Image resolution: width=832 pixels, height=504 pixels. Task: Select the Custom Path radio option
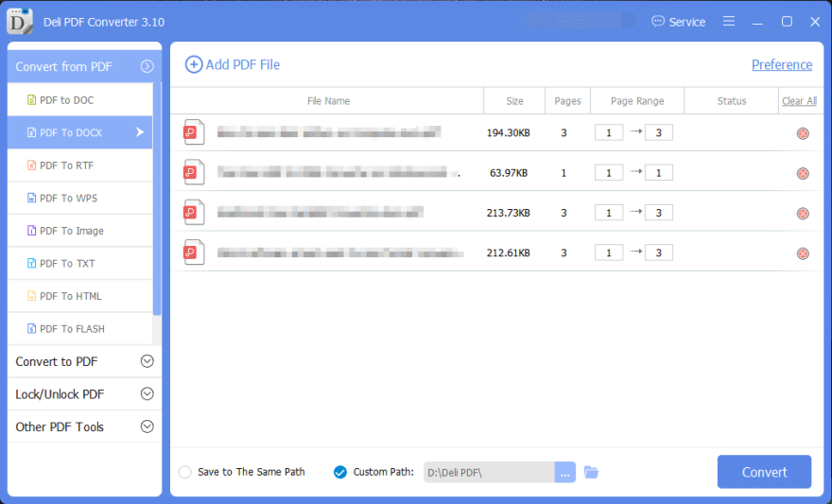[340, 472]
